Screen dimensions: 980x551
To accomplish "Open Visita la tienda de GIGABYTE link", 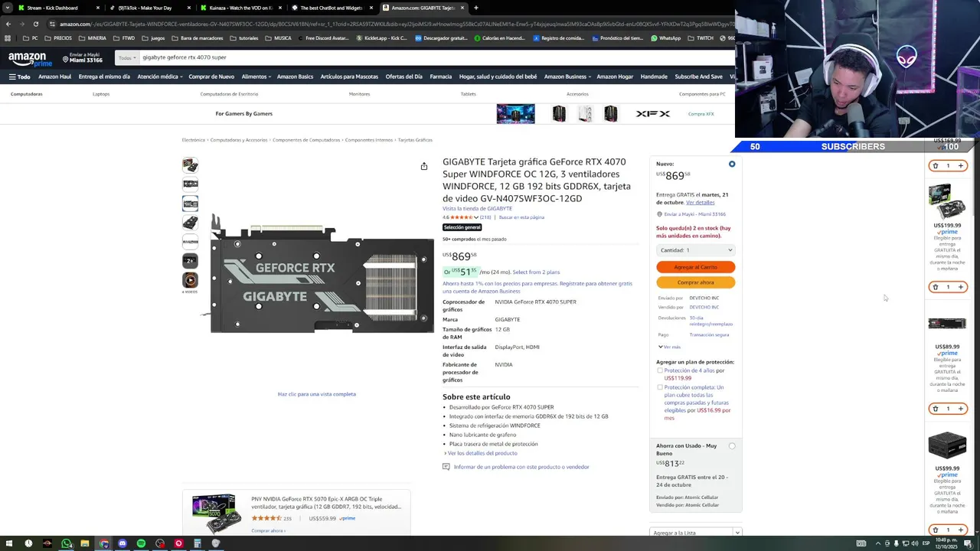I will (477, 208).
